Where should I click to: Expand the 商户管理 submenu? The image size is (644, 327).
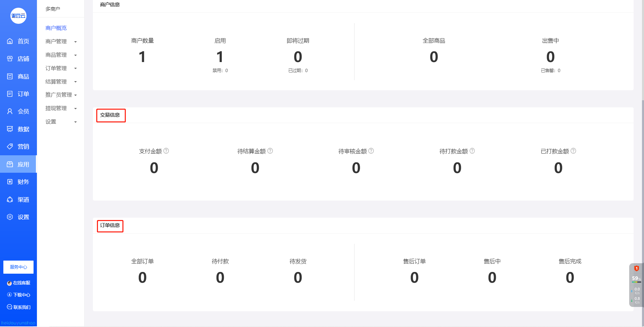61,42
